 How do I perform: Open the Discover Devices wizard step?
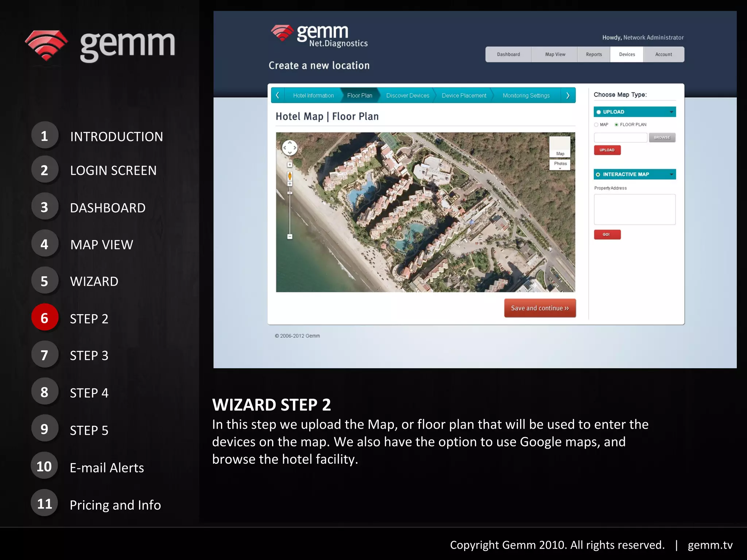point(407,96)
